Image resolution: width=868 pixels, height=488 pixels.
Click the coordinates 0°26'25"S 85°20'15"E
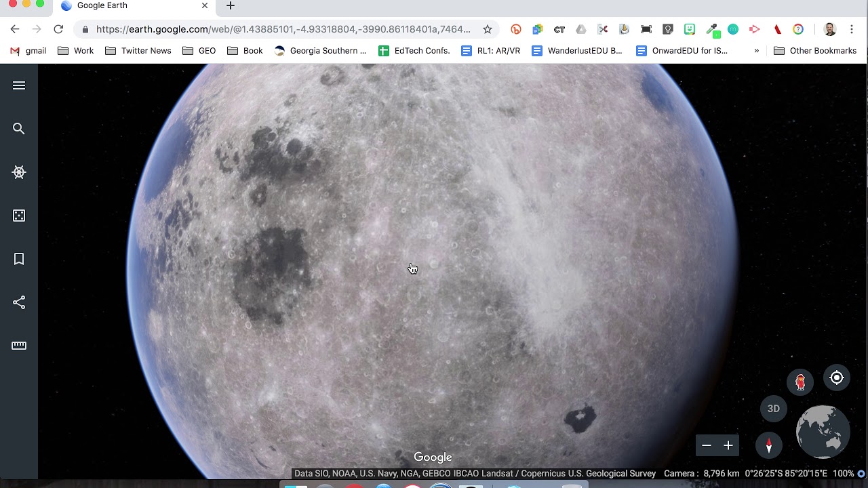(x=786, y=474)
